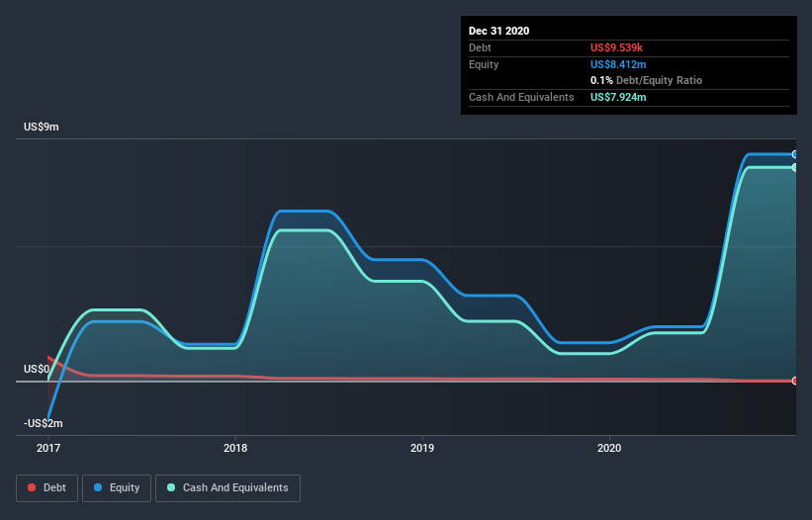This screenshot has height=520, width=812.
Task: Click the 2017 axis label
Action: [48, 448]
